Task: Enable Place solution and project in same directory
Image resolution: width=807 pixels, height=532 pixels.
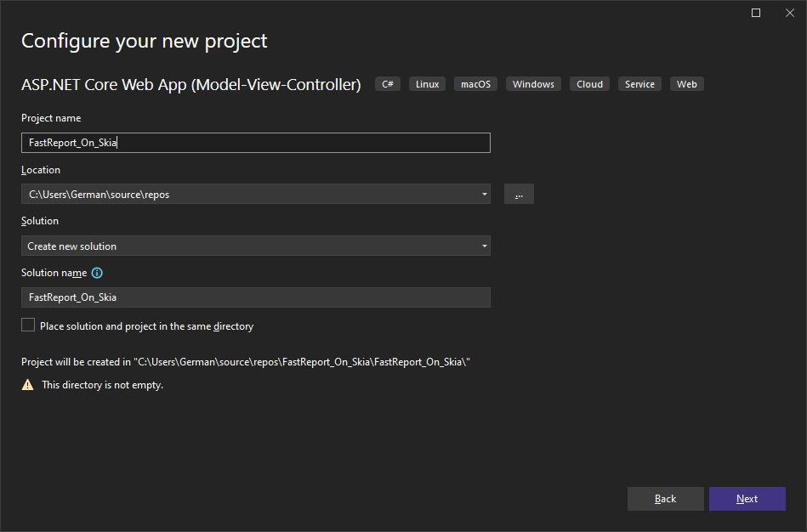Action: 28,325
